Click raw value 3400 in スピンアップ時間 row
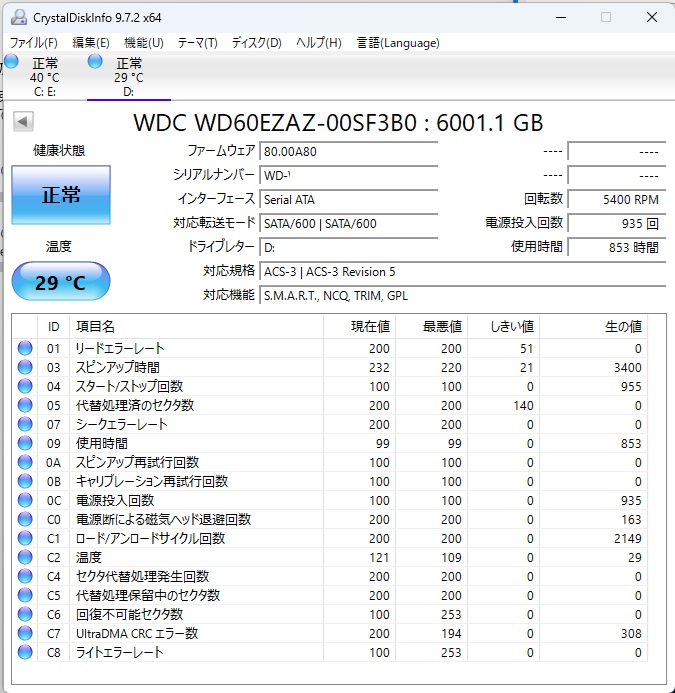The image size is (675, 693). (627, 367)
